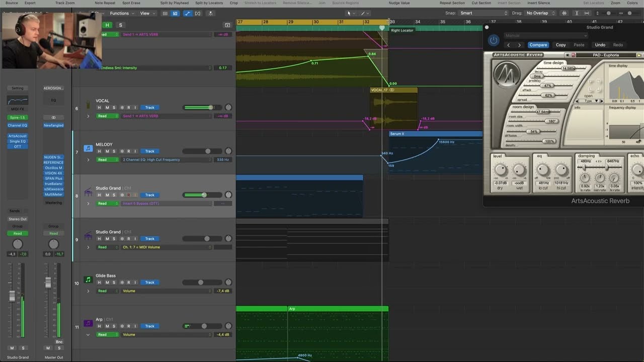Expand the VOCAL track automation lanes

pyautogui.click(x=88, y=116)
